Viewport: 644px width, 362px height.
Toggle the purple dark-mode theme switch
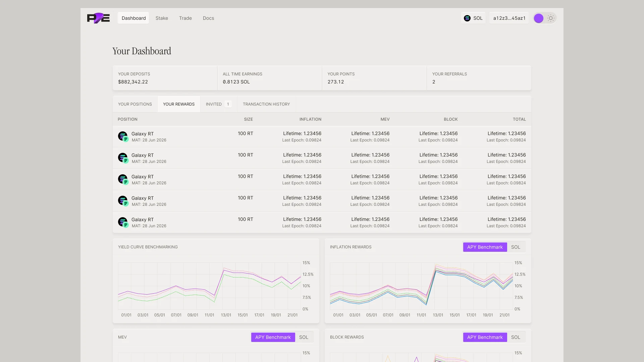[x=539, y=18]
